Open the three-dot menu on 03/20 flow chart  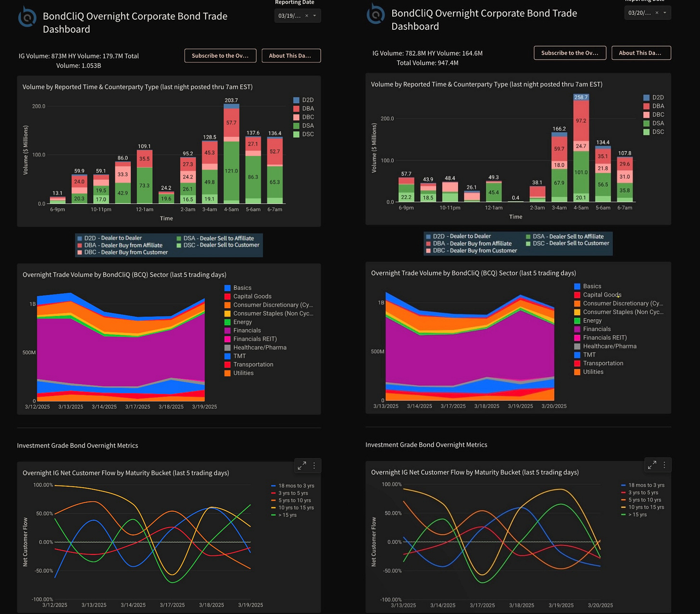[x=664, y=465]
